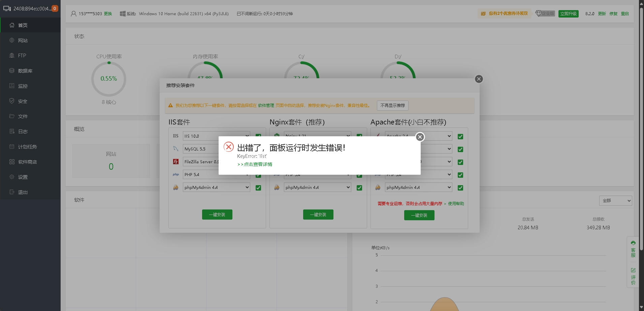The image size is (644, 311).
Task: Click 一键安装 under the Apache suite
Action: coord(419,215)
